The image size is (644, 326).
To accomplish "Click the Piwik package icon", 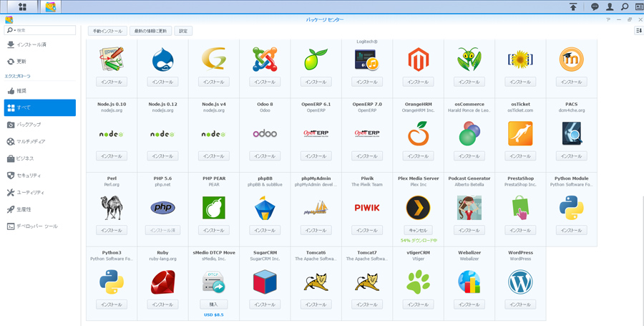I will [x=367, y=208].
